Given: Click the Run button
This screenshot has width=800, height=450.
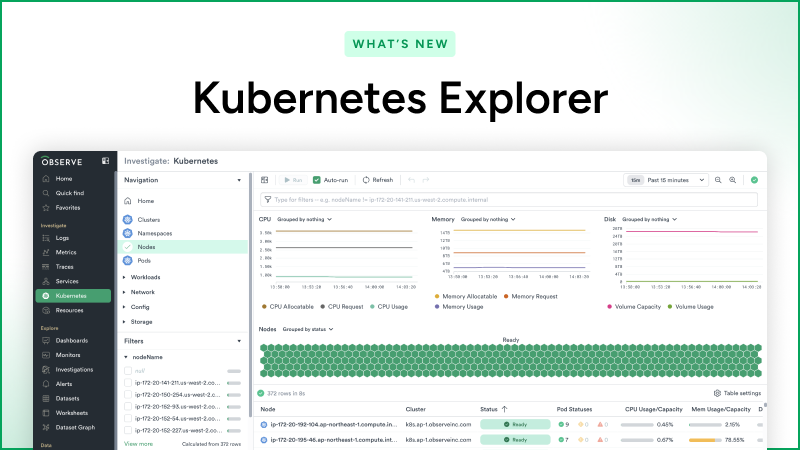Looking at the screenshot, I should 293,180.
